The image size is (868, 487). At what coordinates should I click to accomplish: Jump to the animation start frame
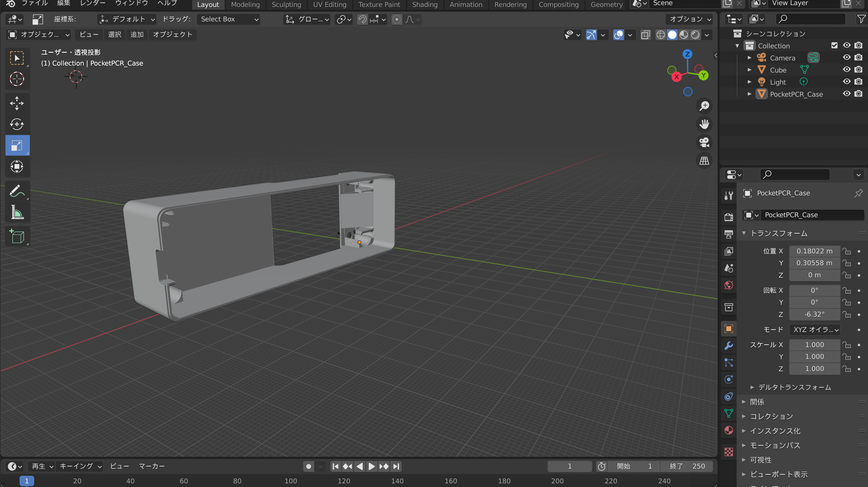click(335, 466)
